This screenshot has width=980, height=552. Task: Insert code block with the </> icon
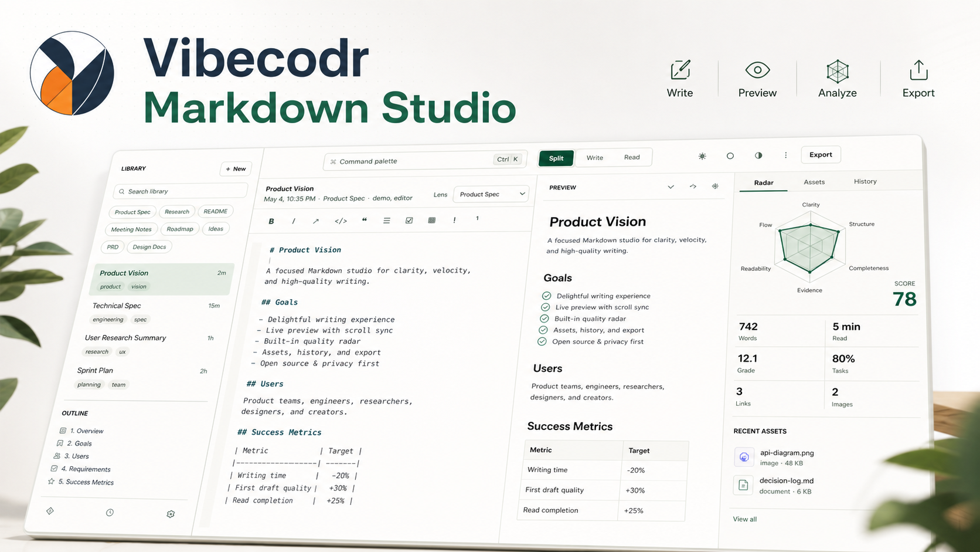point(341,221)
